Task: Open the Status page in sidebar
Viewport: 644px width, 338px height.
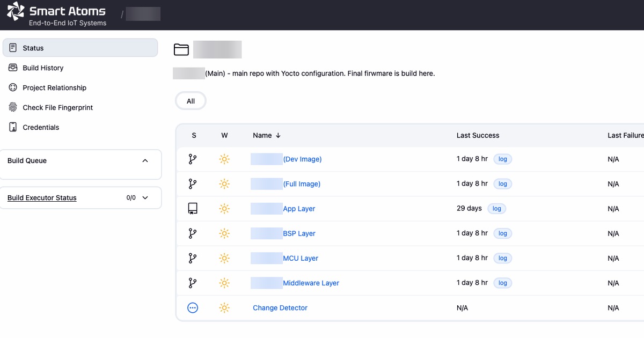Action: click(x=80, y=48)
